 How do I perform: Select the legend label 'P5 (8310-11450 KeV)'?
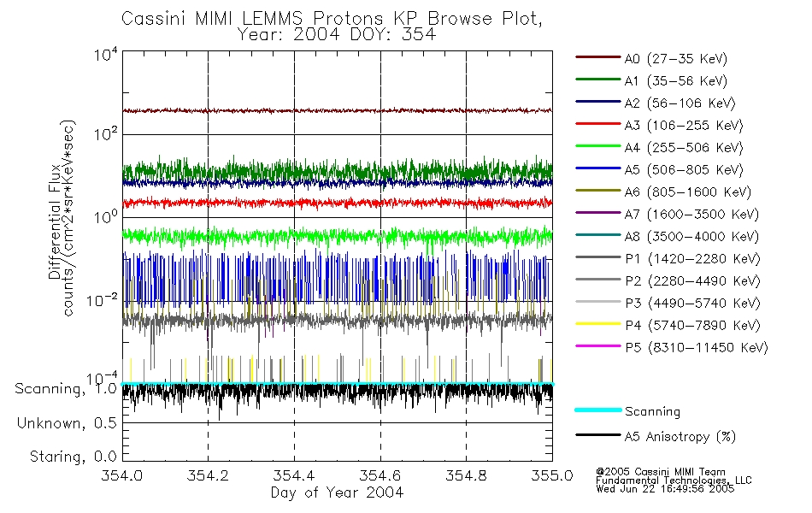tap(697, 348)
